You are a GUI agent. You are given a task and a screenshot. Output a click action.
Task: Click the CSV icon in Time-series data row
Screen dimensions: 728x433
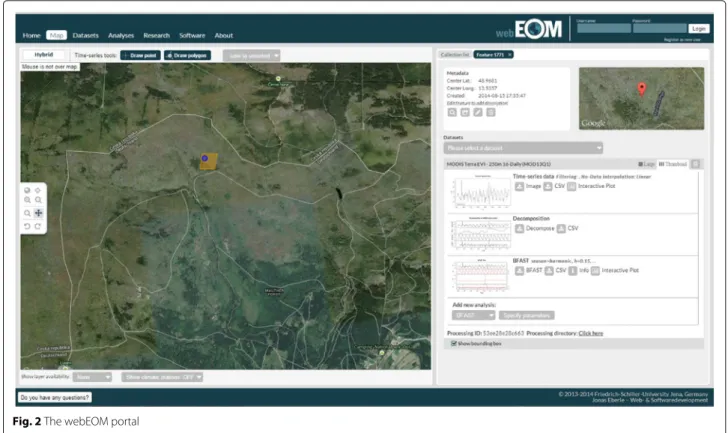[548, 186]
